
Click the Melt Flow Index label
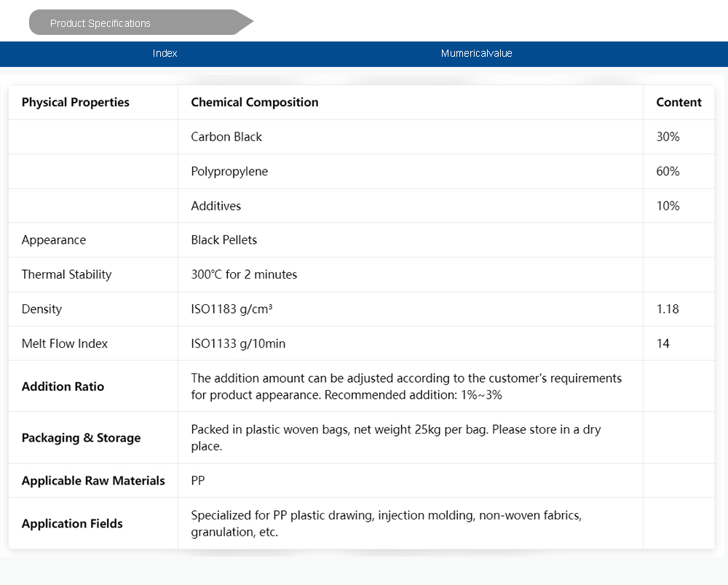point(65,343)
